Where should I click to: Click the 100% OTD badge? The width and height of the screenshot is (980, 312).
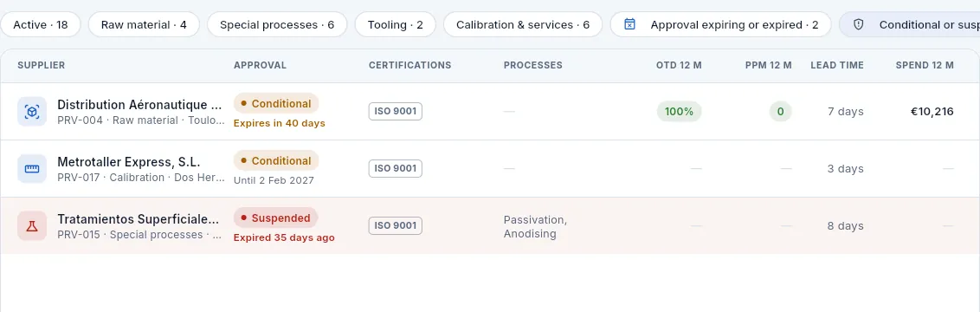(679, 111)
